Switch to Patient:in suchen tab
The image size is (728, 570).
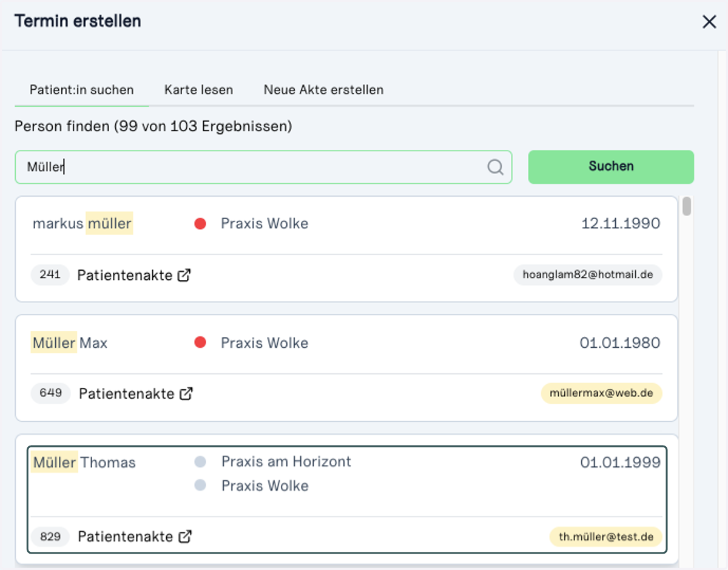pos(82,90)
